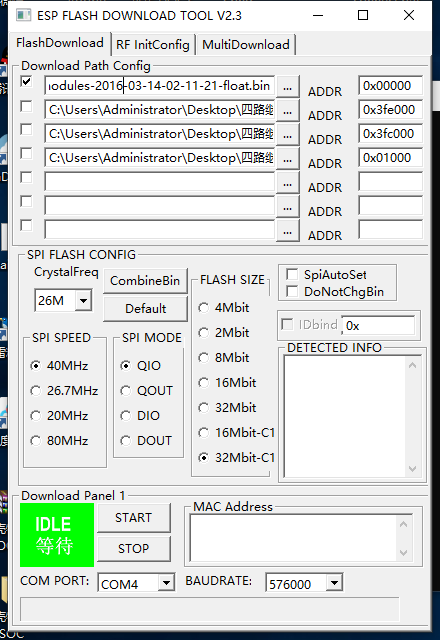Click the CombineBin button
Viewport: 440px width, 640px height.
[145, 280]
